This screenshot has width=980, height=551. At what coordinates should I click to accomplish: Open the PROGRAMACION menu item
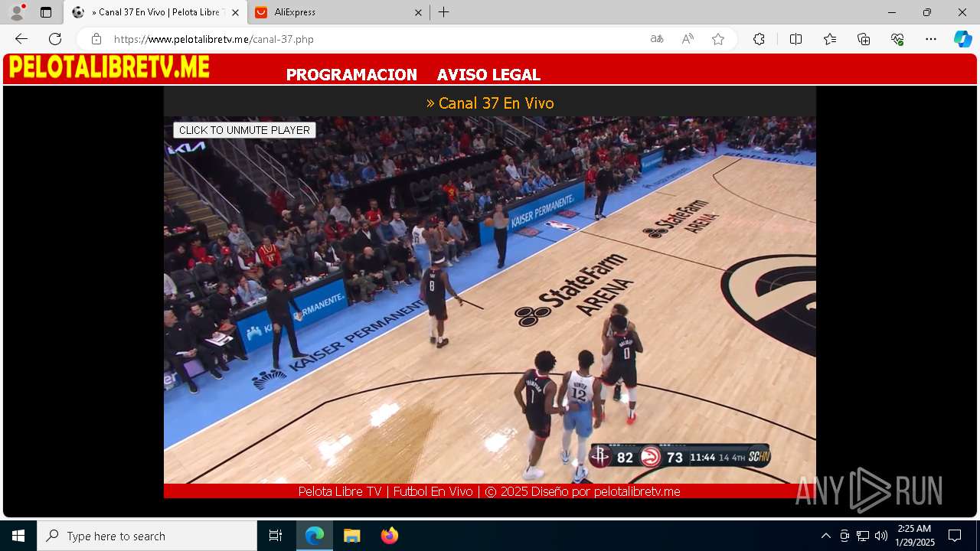click(x=351, y=75)
